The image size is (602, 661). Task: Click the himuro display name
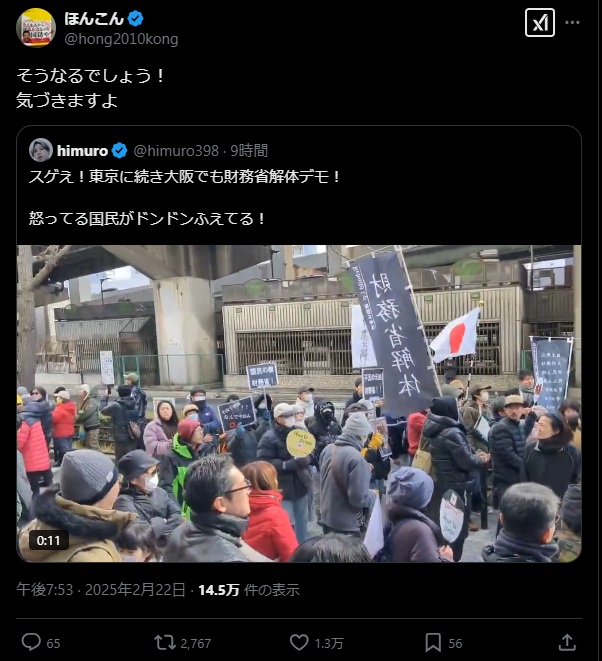pos(83,150)
